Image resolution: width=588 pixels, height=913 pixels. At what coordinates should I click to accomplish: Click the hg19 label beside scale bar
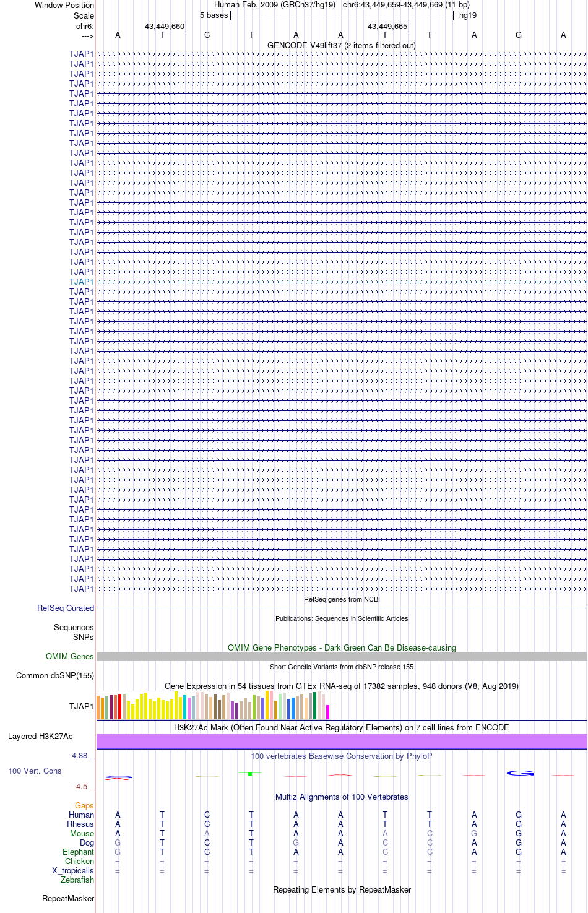468,15
